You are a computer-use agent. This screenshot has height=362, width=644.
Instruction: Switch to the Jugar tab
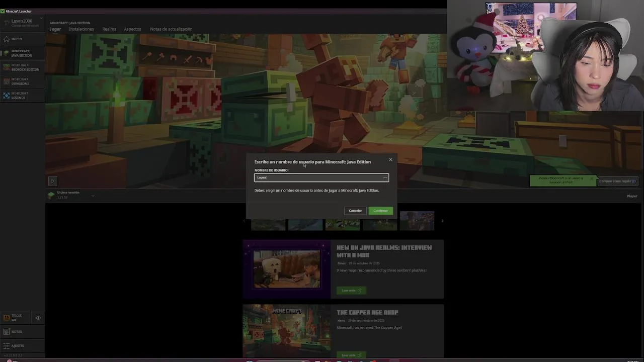55,29
